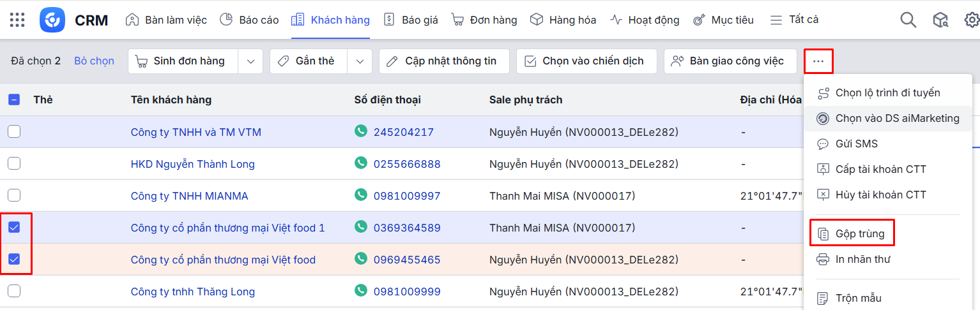Check the Công ty TNHH và TM VTM checkbox

tap(14, 132)
